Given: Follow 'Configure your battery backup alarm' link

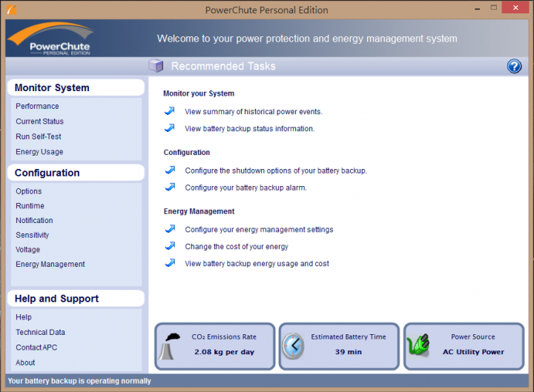Looking at the screenshot, I should pyautogui.click(x=245, y=187).
